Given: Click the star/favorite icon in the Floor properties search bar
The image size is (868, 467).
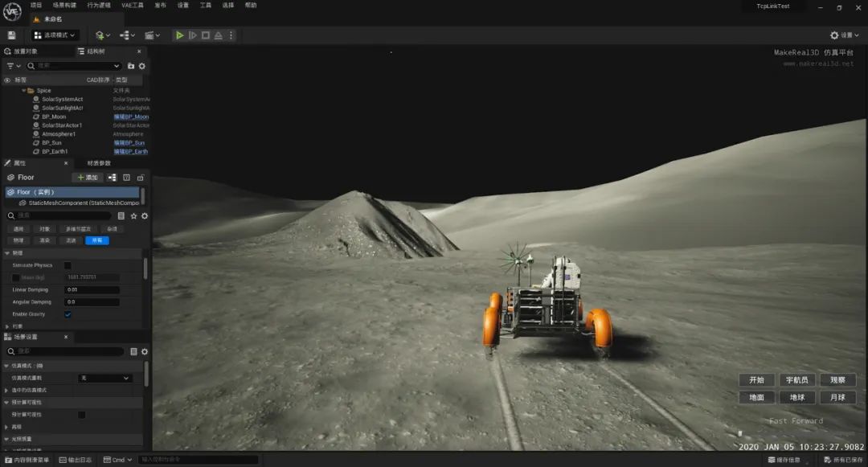Looking at the screenshot, I should (135, 216).
